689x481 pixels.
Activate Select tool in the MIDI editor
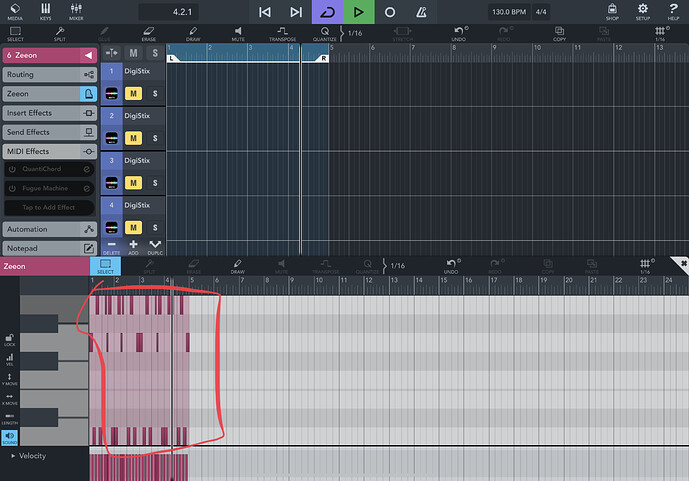click(x=105, y=266)
